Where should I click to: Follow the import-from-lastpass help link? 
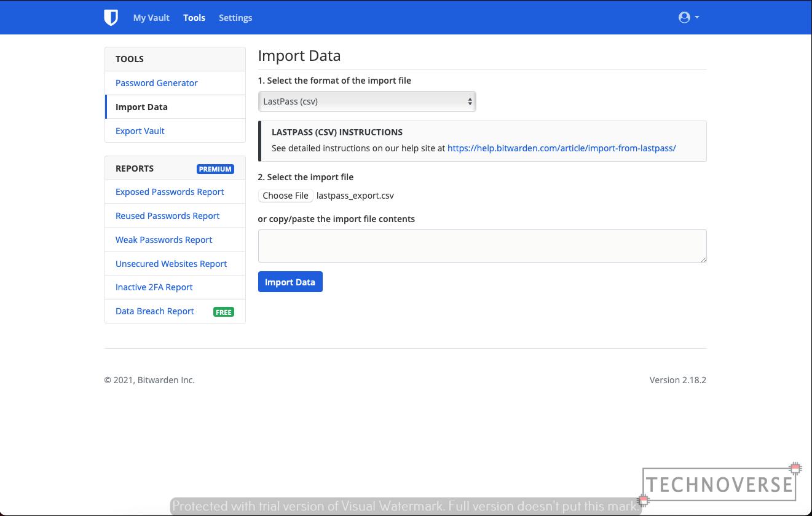(x=562, y=148)
